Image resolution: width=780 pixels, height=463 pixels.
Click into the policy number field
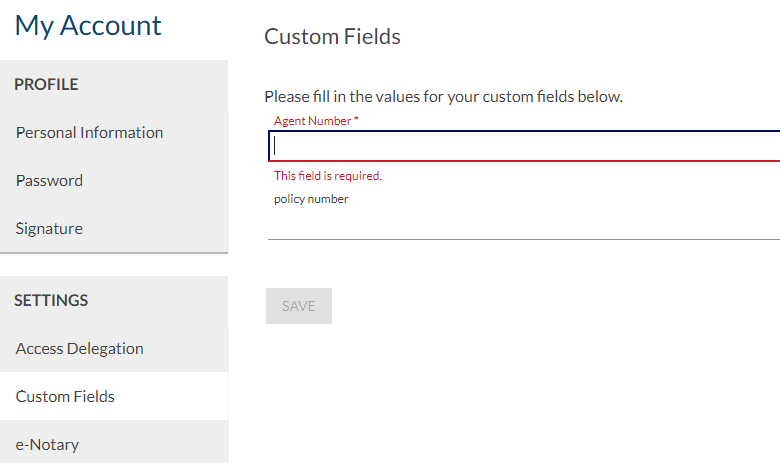(x=524, y=224)
